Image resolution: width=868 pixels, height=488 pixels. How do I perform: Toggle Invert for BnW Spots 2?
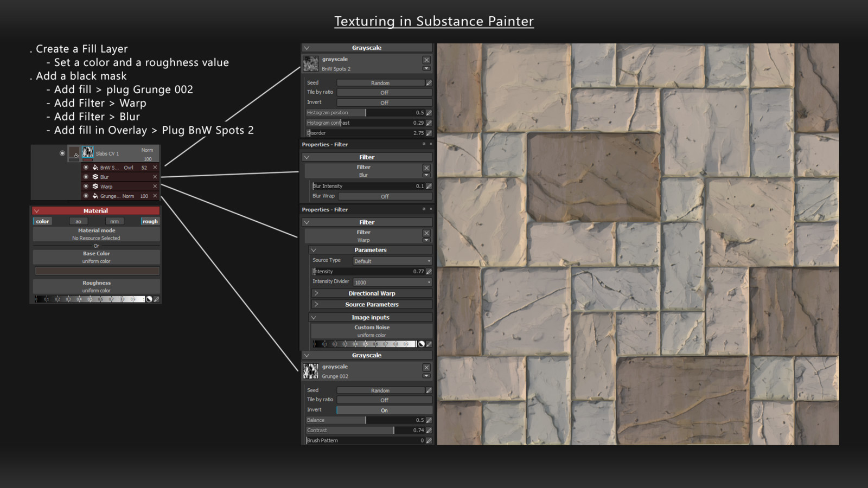pos(385,102)
